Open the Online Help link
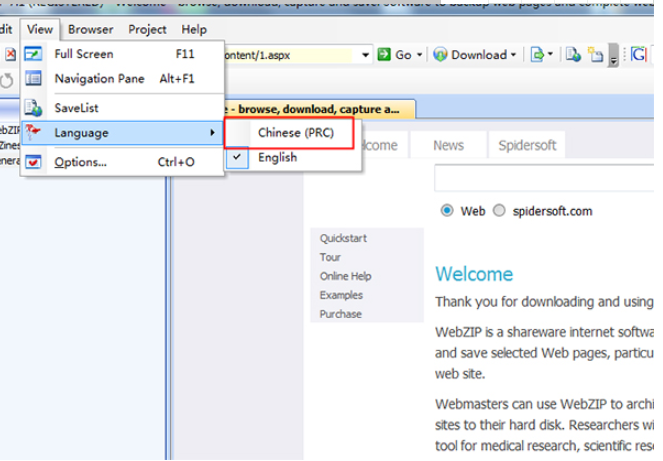This screenshot has height=461, width=663. [345, 277]
